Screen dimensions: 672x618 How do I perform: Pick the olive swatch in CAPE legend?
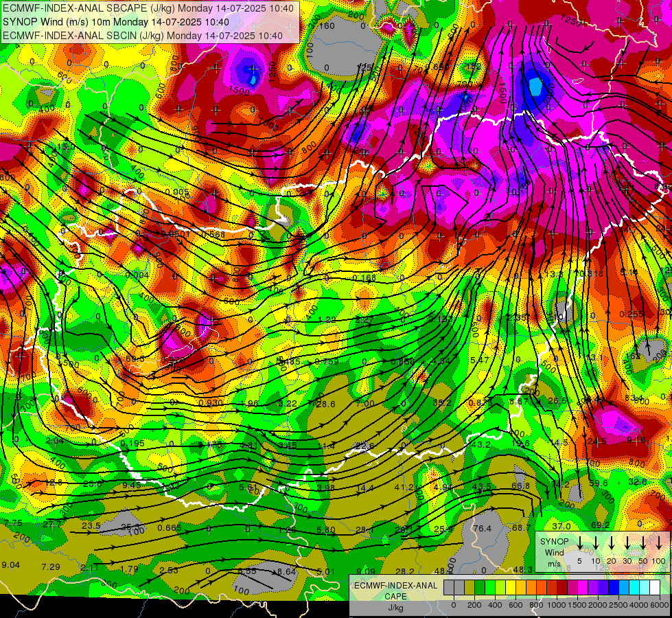point(470,588)
